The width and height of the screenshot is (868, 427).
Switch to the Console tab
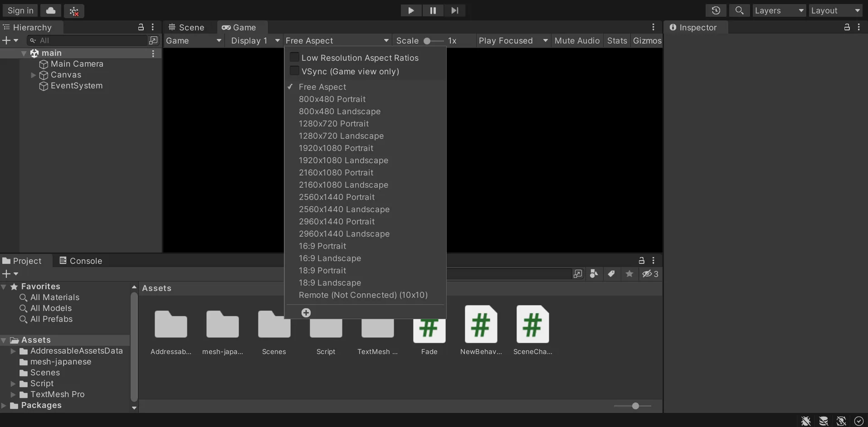(x=81, y=261)
